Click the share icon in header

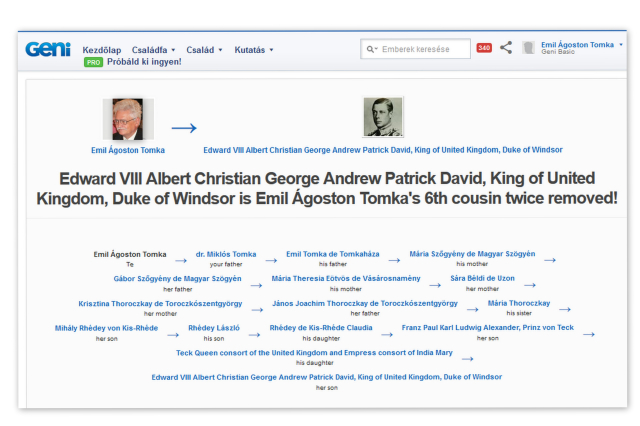(x=506, y=47)
